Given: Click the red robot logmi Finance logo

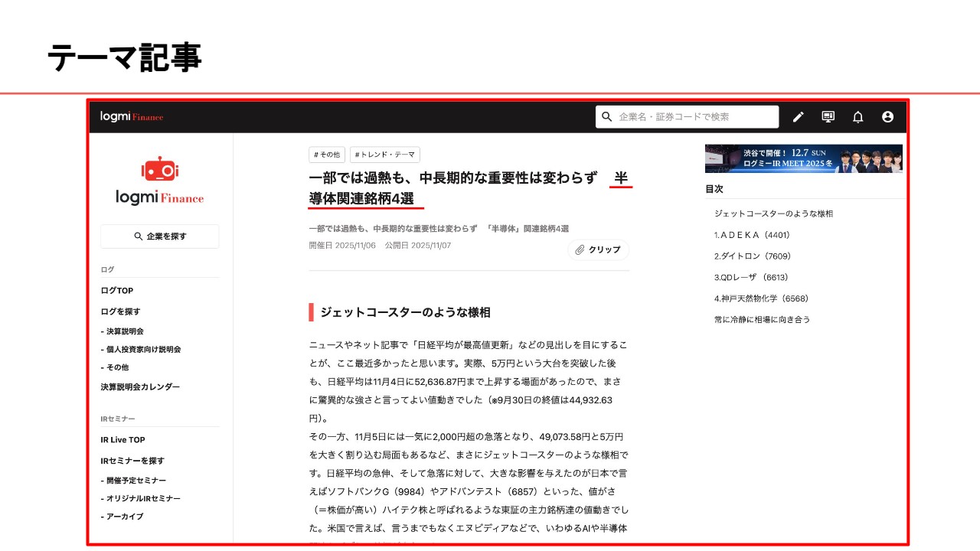Looking at the screenshot, I should point(160,182).
